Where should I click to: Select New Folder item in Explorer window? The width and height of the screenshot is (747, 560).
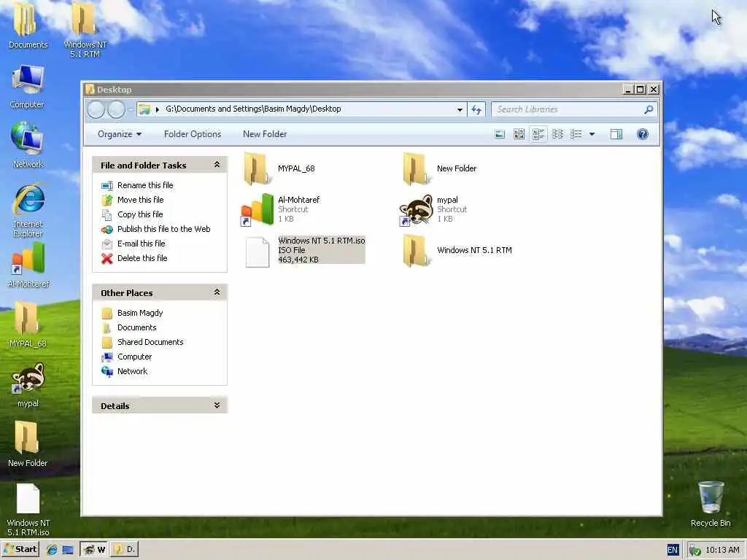pos(439,168)
